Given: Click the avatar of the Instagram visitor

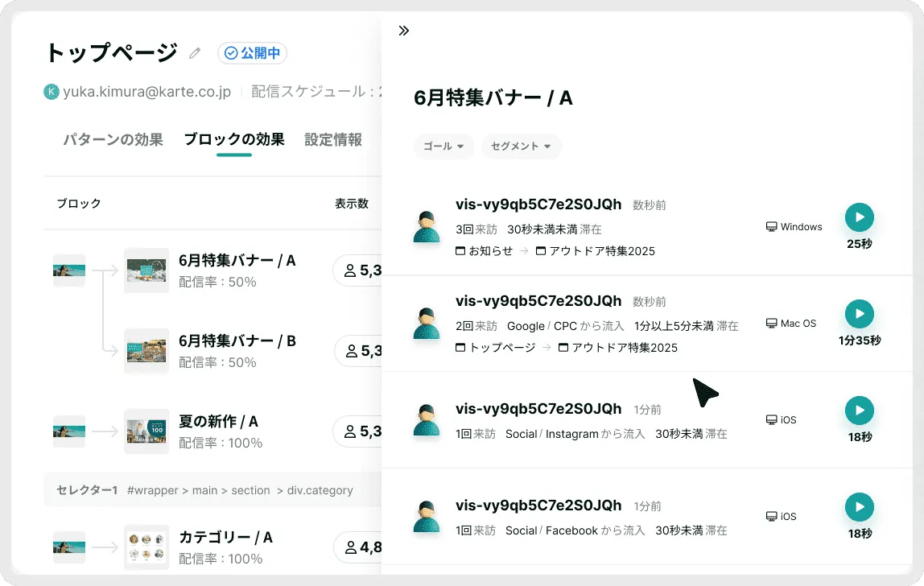Looking at the screenshot, I should [427, 421].
